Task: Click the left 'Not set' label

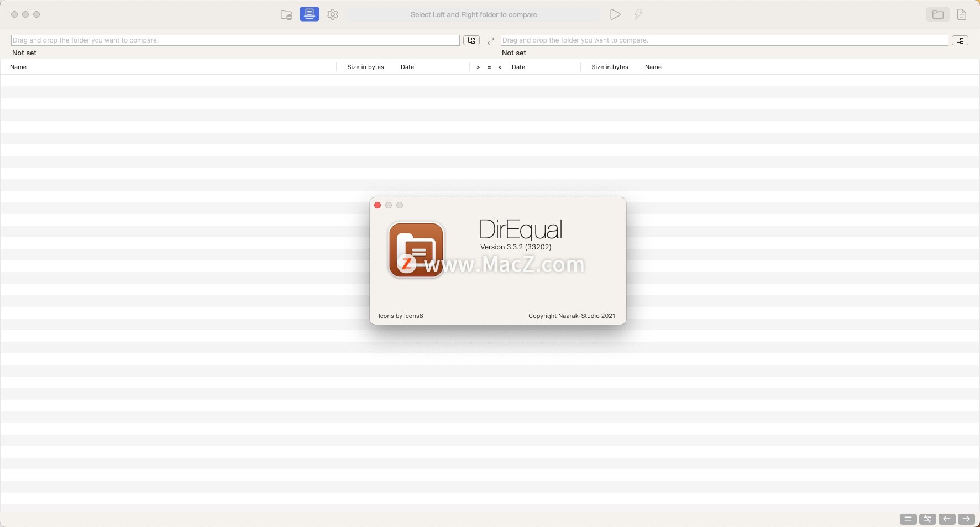Action: 24,53
